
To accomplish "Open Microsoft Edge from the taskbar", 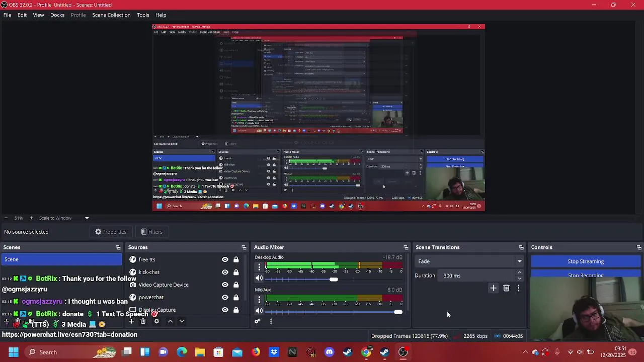I will [x=182, y=352].
